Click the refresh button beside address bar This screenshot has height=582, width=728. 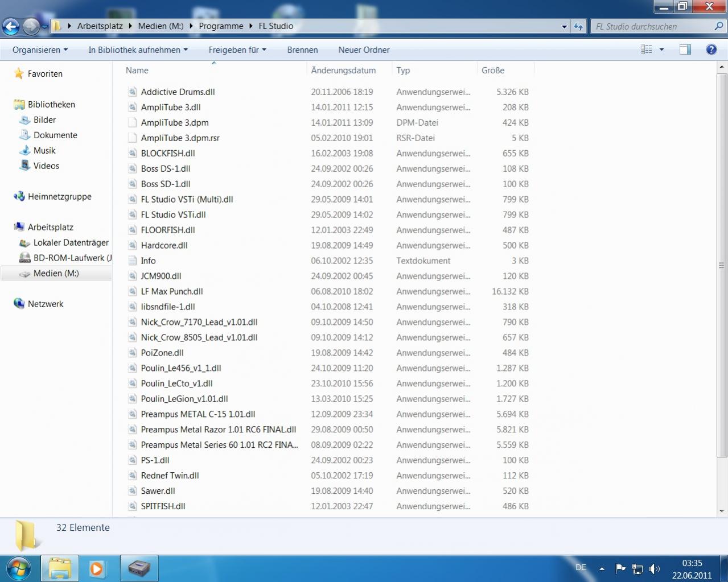578,26
